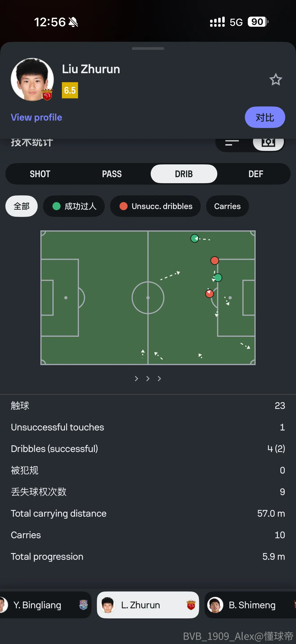Tap the 对比 compare button

tap(265, 117)
